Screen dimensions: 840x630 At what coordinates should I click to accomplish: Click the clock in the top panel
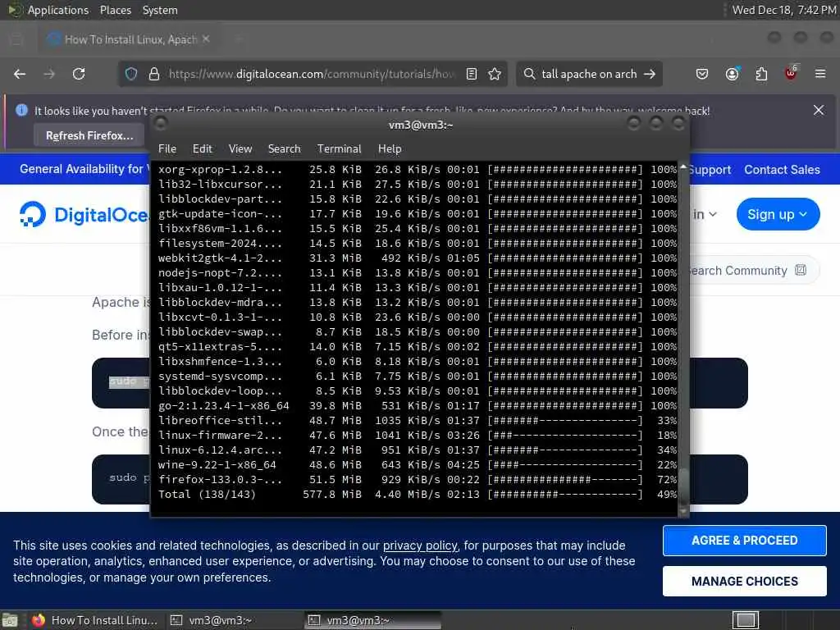pyautogui.click(x=783, y=10)
